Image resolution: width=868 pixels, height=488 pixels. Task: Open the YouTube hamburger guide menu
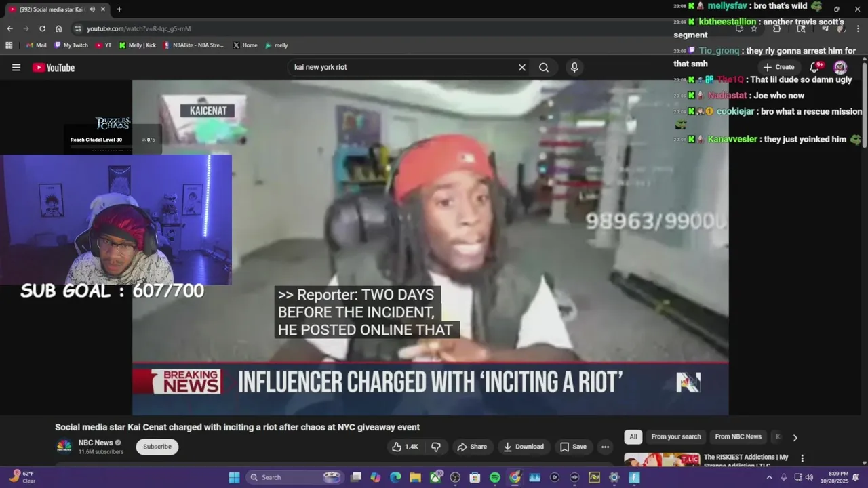coord(16,67)
